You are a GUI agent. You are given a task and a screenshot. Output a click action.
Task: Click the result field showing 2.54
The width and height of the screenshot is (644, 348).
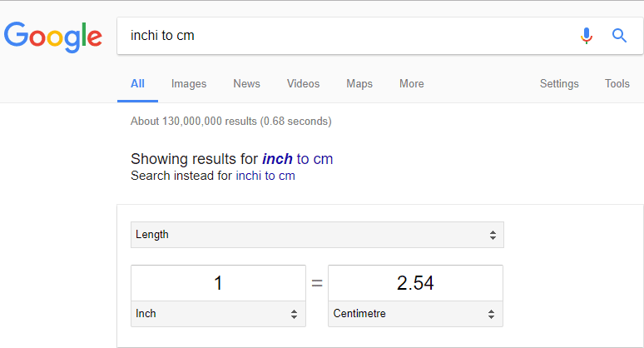415,283
